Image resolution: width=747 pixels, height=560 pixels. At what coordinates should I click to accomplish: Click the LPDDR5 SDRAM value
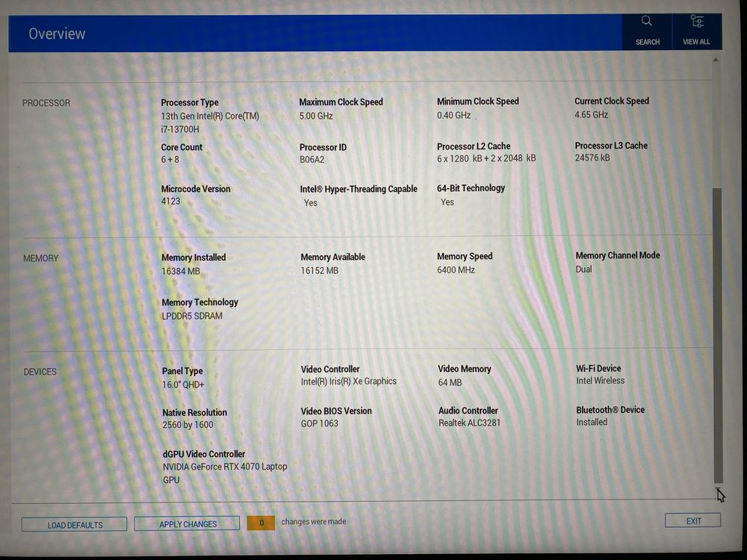click(x=191, y=316)
